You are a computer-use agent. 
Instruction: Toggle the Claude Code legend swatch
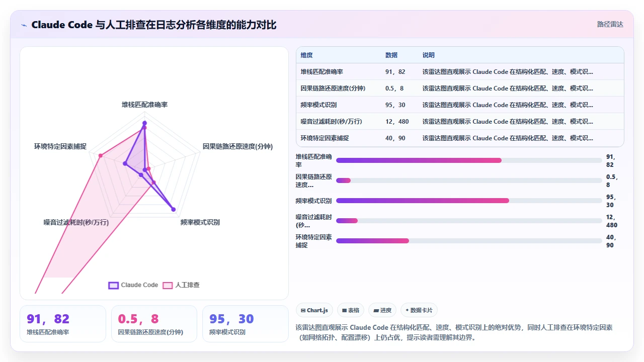coord(114,285)
